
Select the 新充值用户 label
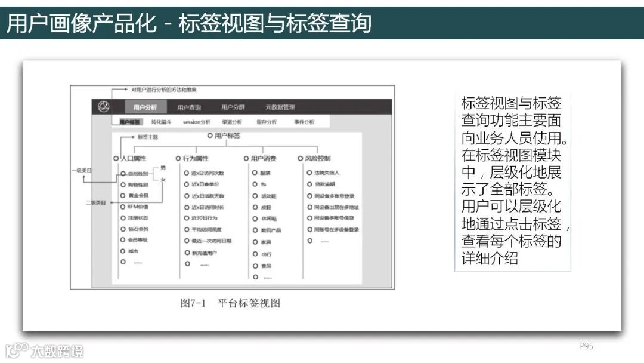pos(201,253)
